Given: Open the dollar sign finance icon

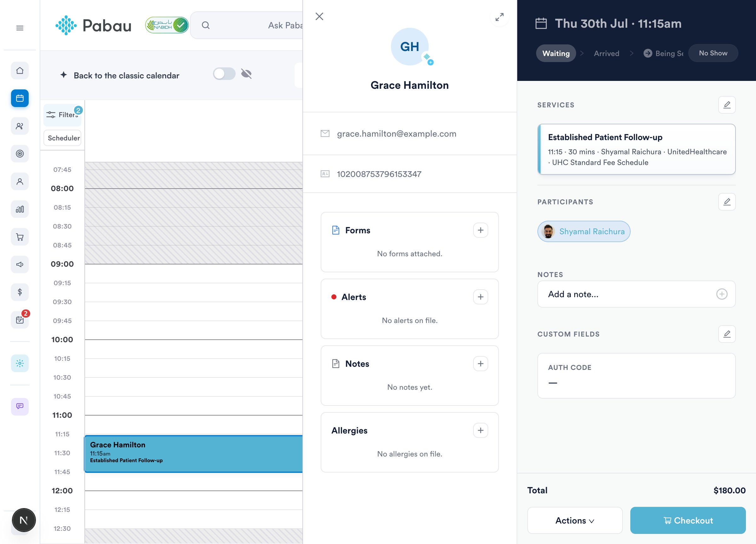Looking at the screenshot, I should pyautogui.click(x=20, y=292).
